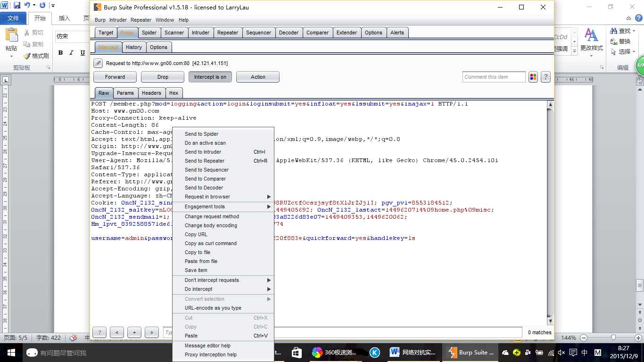644x362 pixels.
Task: Click the Find binoculars icon in Word
Action: [614, 31]
